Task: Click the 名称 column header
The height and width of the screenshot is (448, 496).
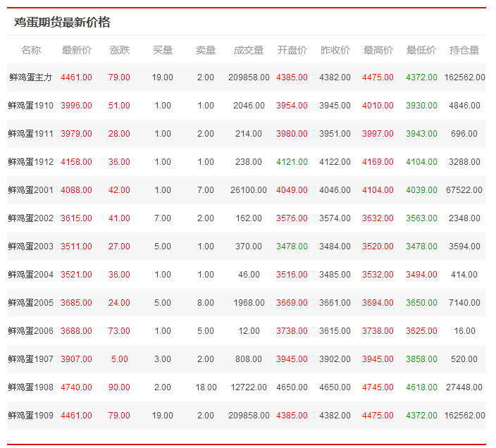Action: pos(31,50)
